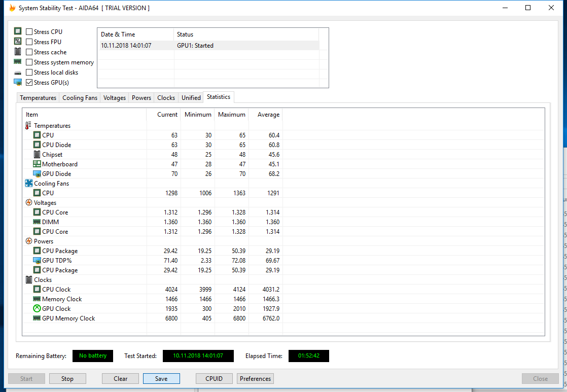Viewport: 567px width, 392px height.
Task: Click the lightning icon of Voltages group
Action: [x=29, y=202]
